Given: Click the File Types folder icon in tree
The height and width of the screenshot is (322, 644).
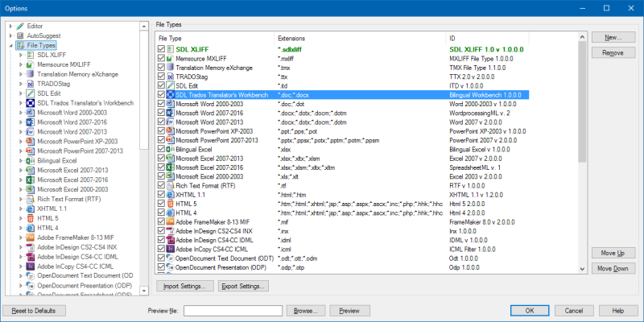Looking at the screenshot, I should click(x=21, y=45).
